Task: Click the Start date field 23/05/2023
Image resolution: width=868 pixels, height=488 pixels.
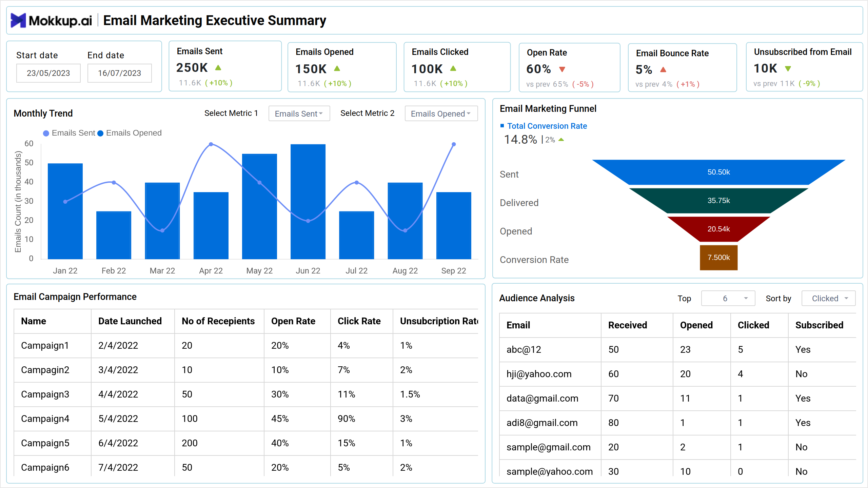Action: (48, 73)
